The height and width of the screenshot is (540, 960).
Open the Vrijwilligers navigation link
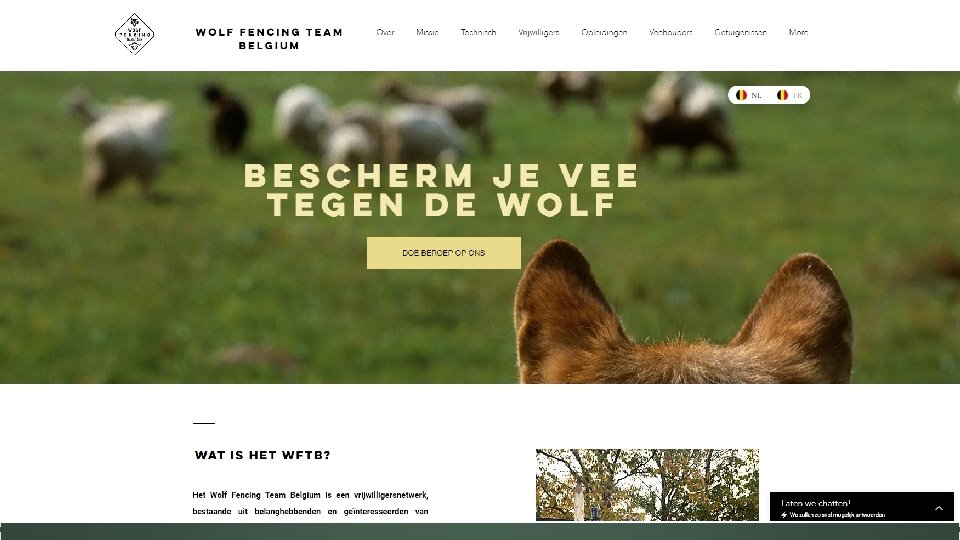(539, 32)
